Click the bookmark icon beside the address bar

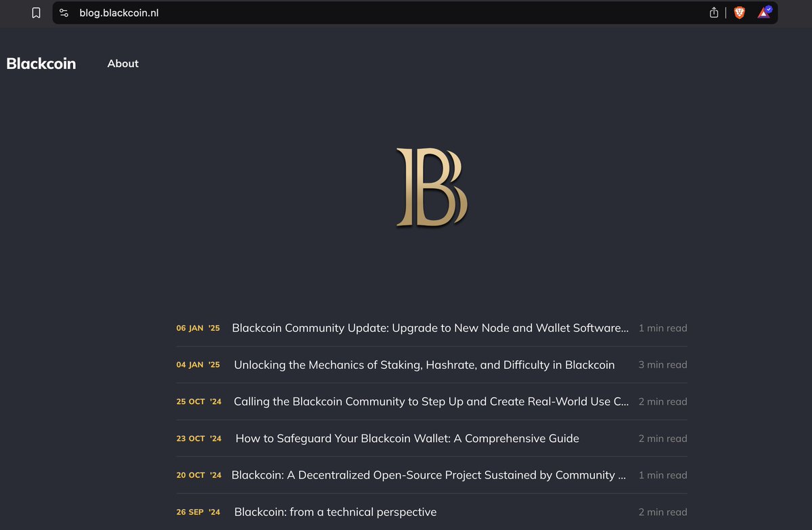[x=37, y=13]
